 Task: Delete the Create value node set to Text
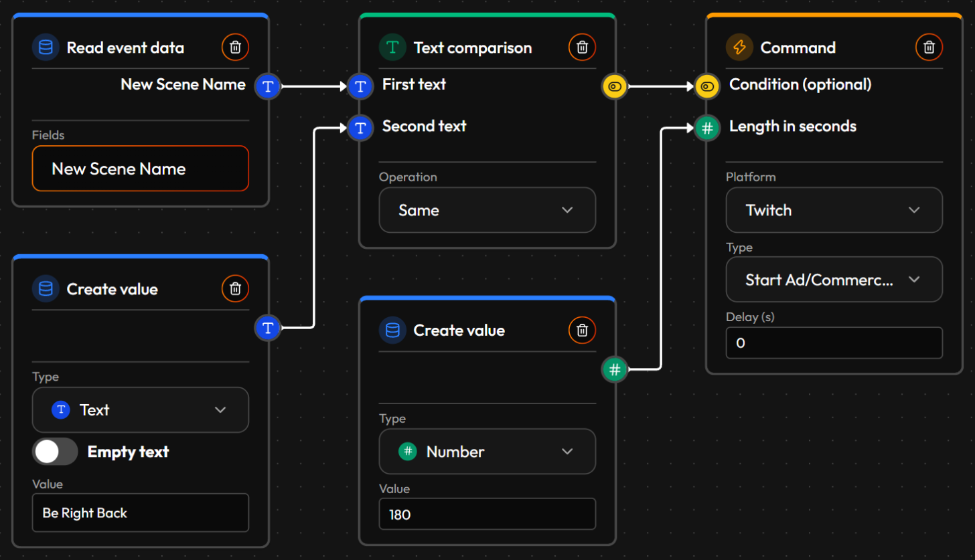[235, 289]
